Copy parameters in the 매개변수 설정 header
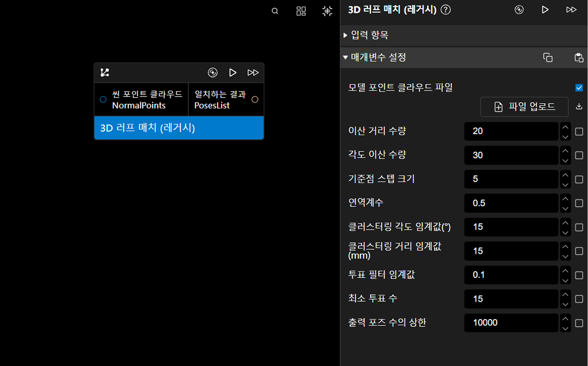The image size is (588, 366). coord(548,58)
